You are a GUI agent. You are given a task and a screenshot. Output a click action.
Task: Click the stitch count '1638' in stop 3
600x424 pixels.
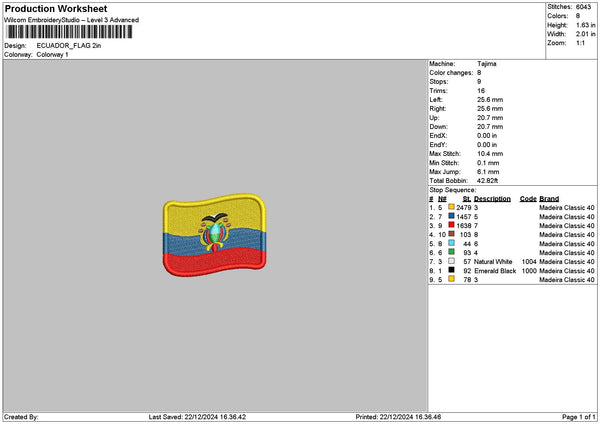pos(464,226)
